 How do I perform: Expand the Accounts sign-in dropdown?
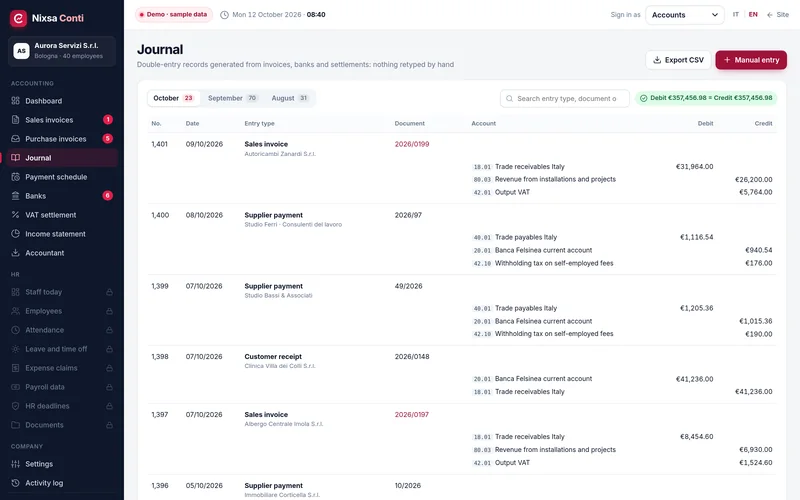685,15
